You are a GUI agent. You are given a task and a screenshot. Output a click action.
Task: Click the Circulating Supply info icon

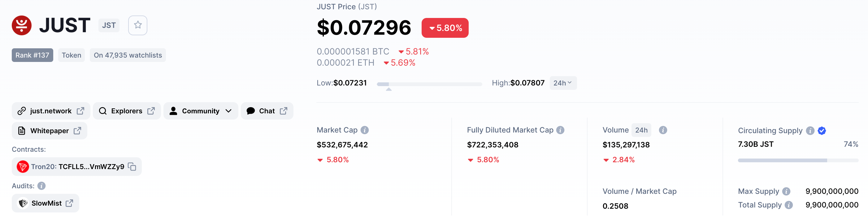pos(810,131)
